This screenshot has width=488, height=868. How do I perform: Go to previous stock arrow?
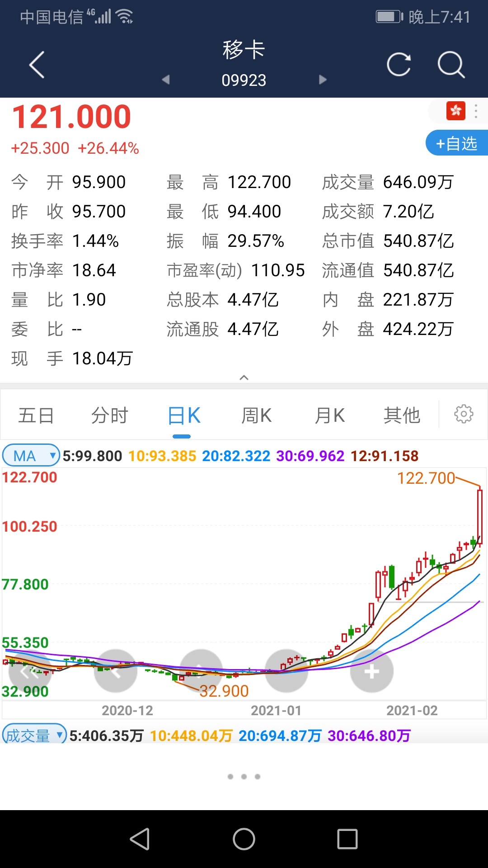pos(166,80)
